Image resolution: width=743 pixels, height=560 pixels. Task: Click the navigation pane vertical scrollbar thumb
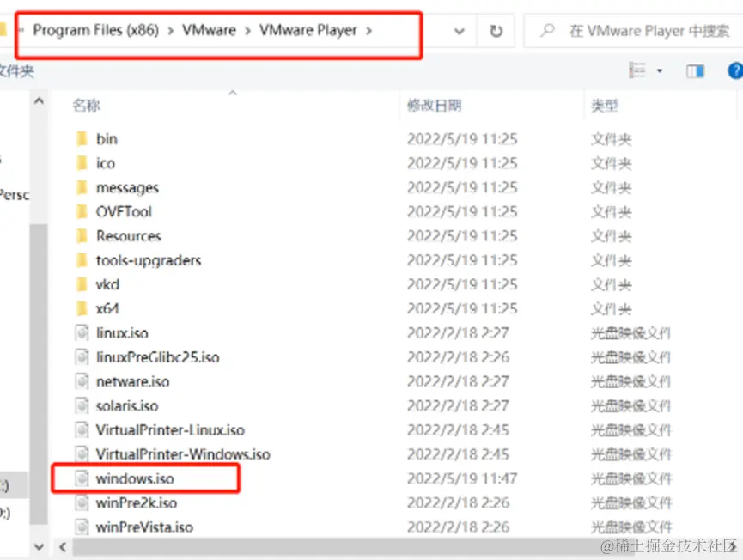tap(39, 374)
